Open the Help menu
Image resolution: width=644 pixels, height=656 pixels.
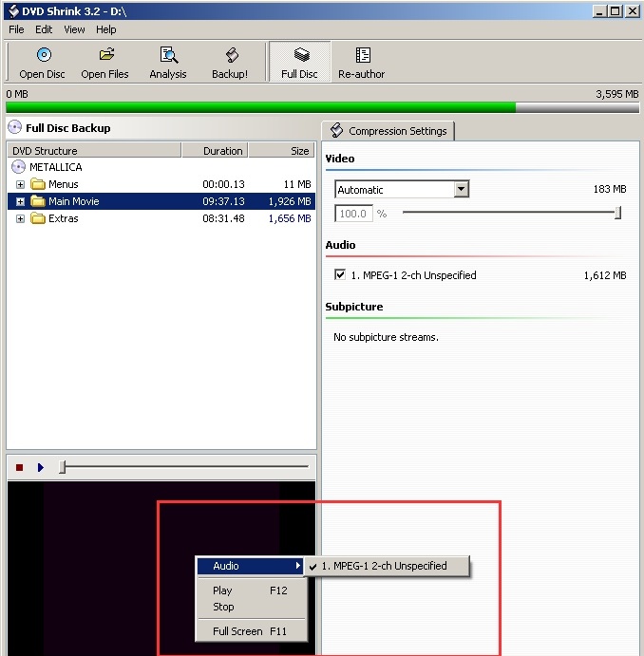tap(105, 29)
